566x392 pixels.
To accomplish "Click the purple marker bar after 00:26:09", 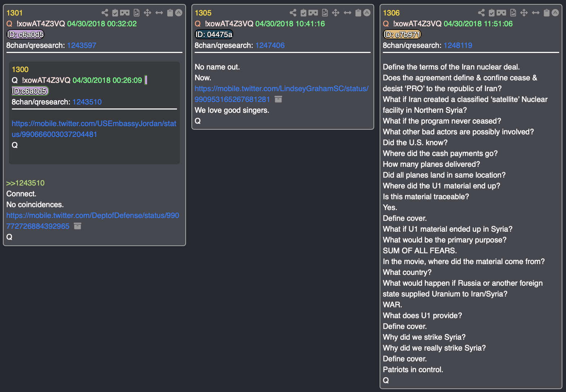I will (146, 80).
